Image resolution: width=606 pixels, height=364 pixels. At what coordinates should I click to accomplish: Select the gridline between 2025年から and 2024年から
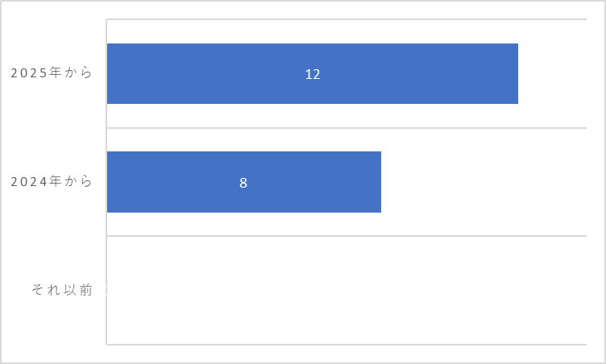pos(347,127)
